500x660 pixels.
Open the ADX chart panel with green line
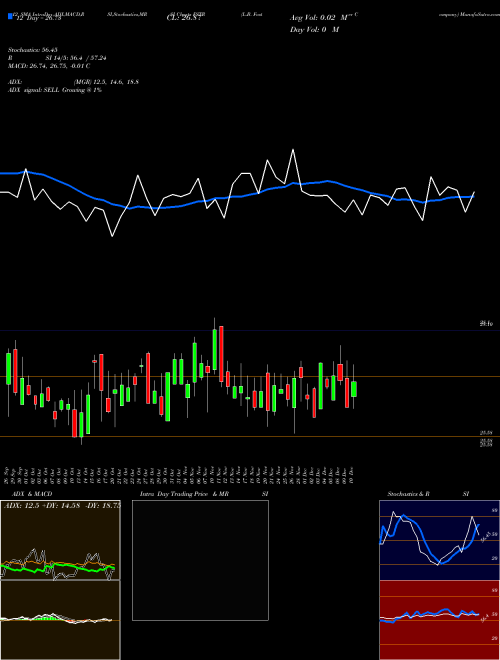pyautogui.click(x=60, y=540)
